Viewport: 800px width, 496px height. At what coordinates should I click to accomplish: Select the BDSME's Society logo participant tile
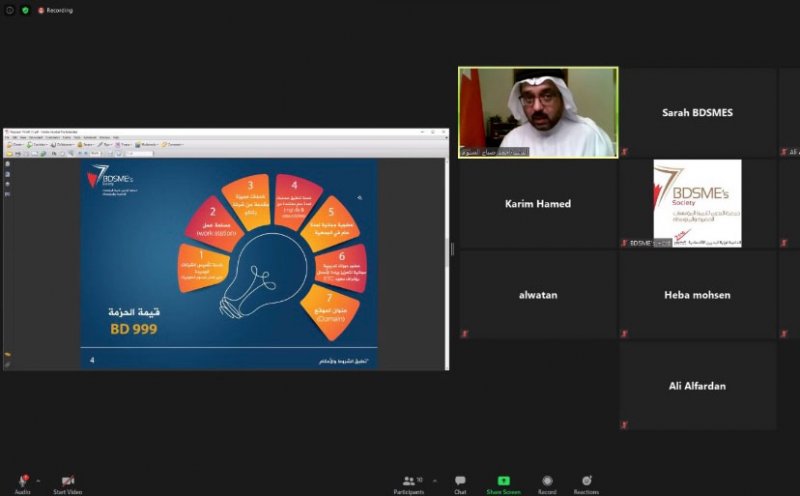pos(697,204)
